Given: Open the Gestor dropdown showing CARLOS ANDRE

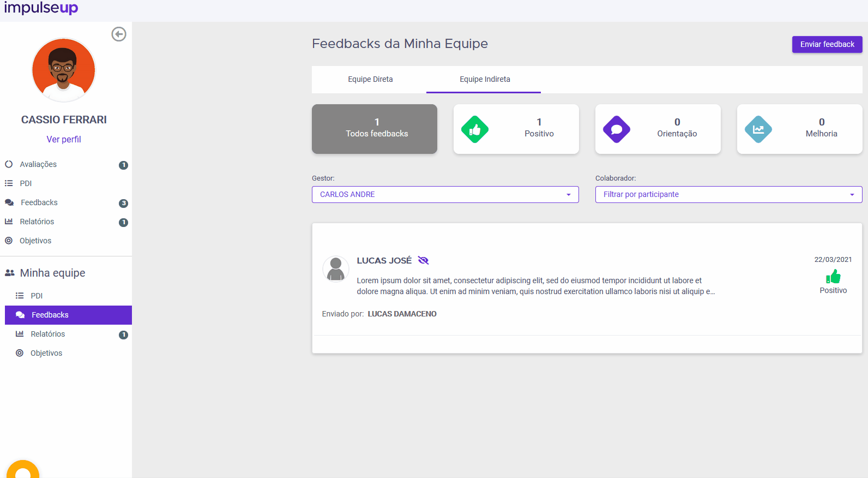Looking at the screenshot, I should [x=445, y=194].
